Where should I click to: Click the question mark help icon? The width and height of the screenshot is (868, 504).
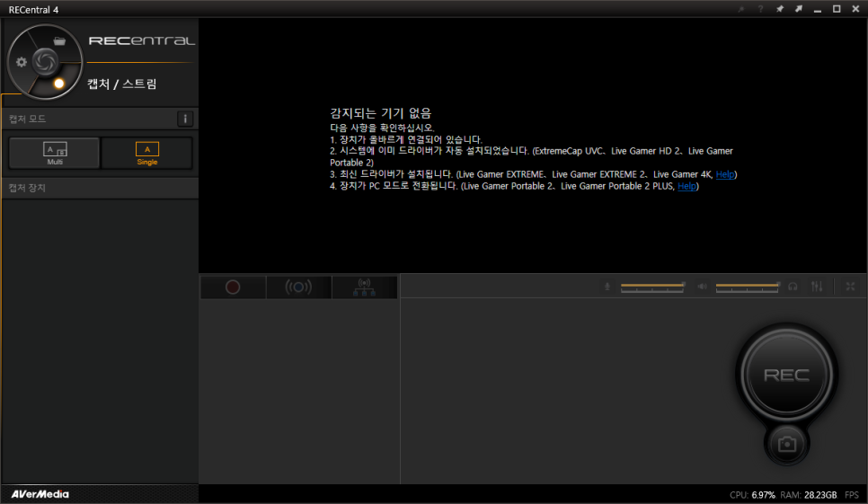point(760,9)
